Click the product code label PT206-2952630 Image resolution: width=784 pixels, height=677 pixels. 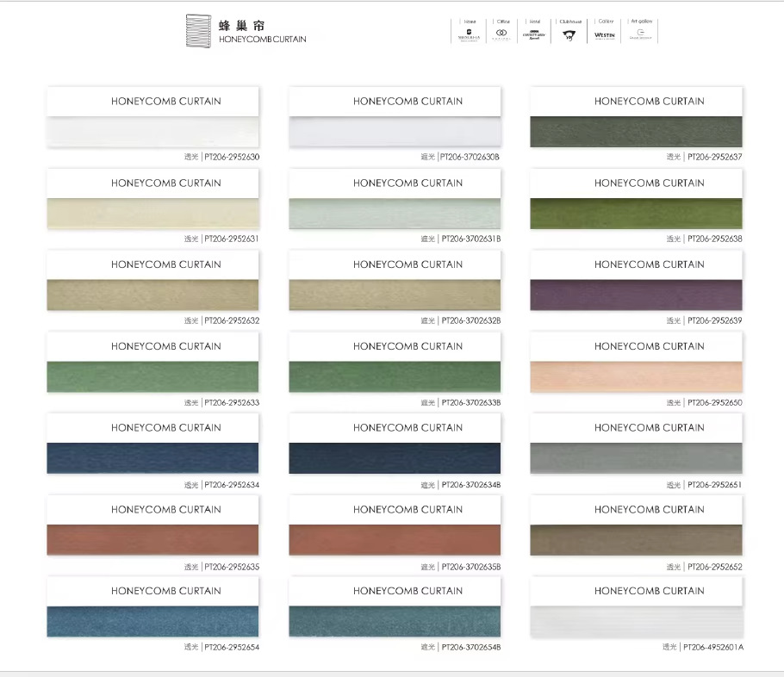(231, 157)
